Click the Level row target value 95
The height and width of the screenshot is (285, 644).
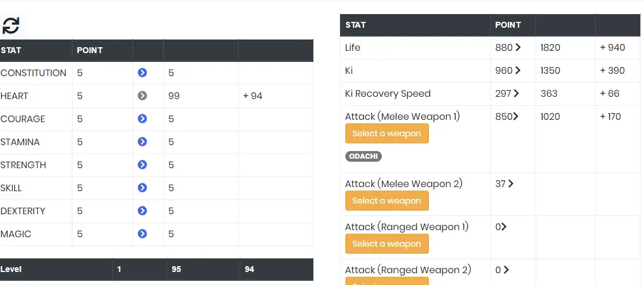click(x=176, y=270)
